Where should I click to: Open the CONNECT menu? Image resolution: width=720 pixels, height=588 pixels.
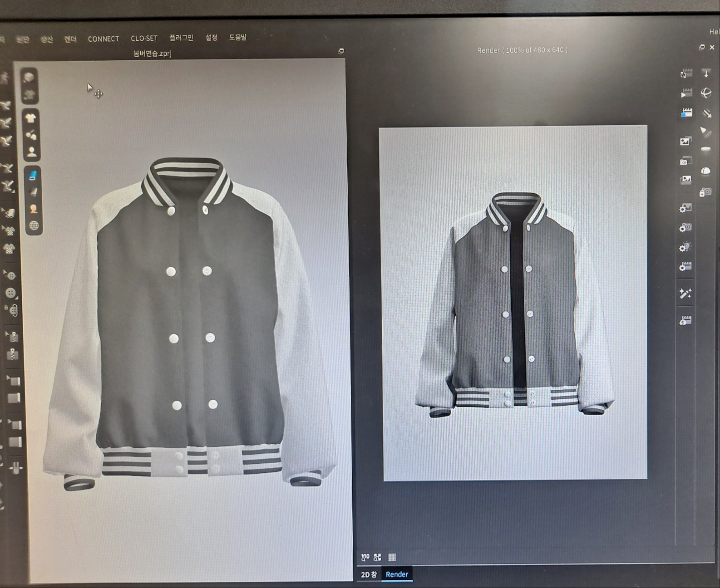(104, 39)
